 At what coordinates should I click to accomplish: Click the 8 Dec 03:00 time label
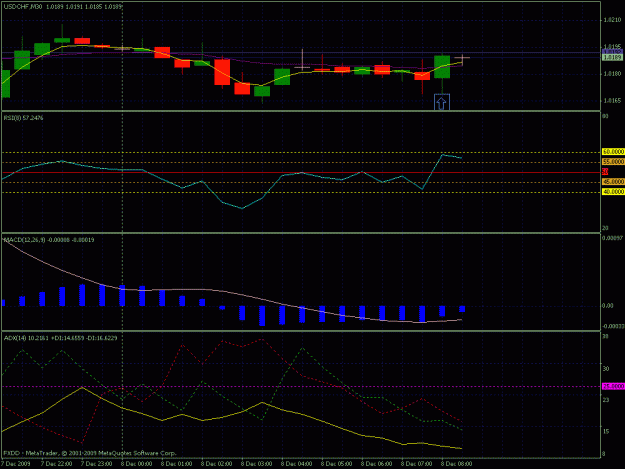click(x=256, y=464)
